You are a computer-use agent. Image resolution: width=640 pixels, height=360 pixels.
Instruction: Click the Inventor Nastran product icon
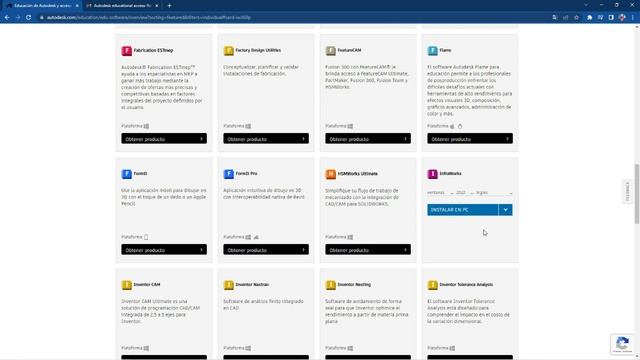(x=229, y=285)
